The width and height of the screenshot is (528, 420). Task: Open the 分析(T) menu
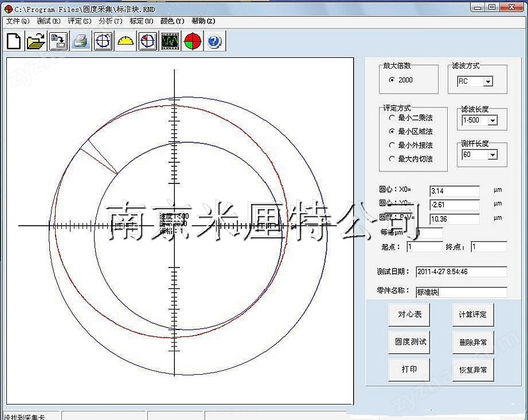(x=111, y=21)
